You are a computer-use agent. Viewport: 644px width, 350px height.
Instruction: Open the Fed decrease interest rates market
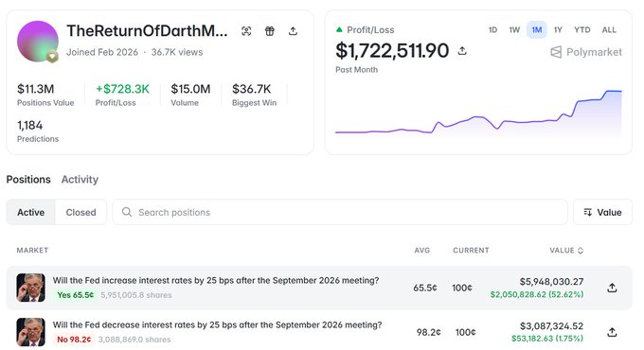[x=217, y=325]
